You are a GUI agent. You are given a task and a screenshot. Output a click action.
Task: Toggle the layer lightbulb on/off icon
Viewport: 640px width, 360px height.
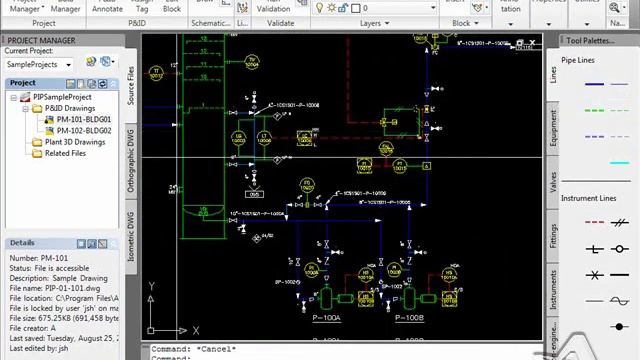pyautogui.click(x=320, y=8)
